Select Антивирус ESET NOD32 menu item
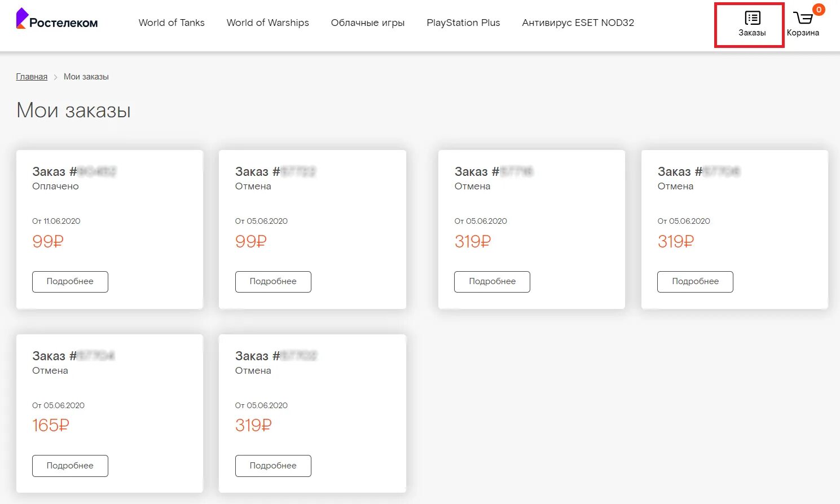This screenshot has height=504, width=840. tap(578, 23)
